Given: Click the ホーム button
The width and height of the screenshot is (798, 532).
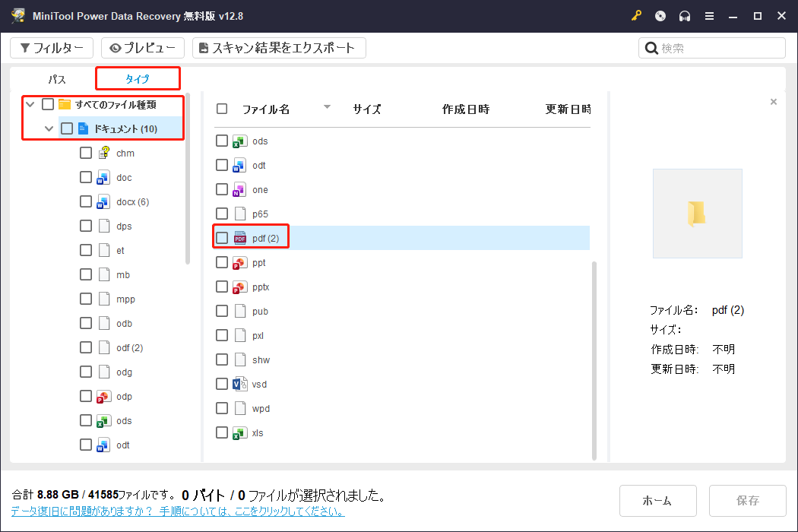Looking at the screenshot, I should (657, 500).
